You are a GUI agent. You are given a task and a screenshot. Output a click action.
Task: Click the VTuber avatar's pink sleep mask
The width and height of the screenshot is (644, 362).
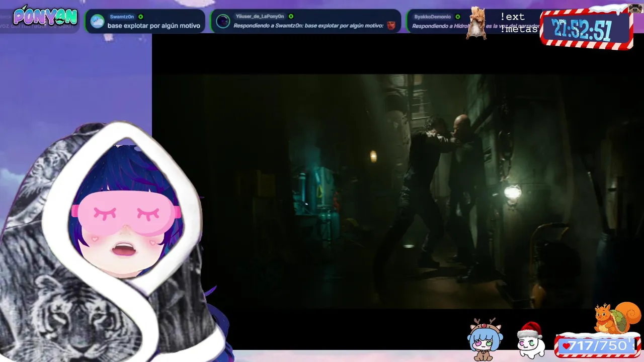point(126,213)
